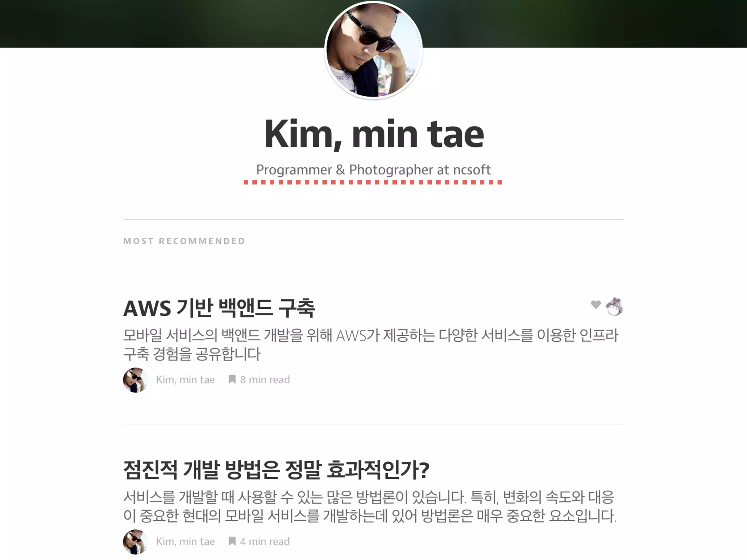Open author avatar under the 점진적 개발 article
747x560 pixels.
click(x=135, y=542)
